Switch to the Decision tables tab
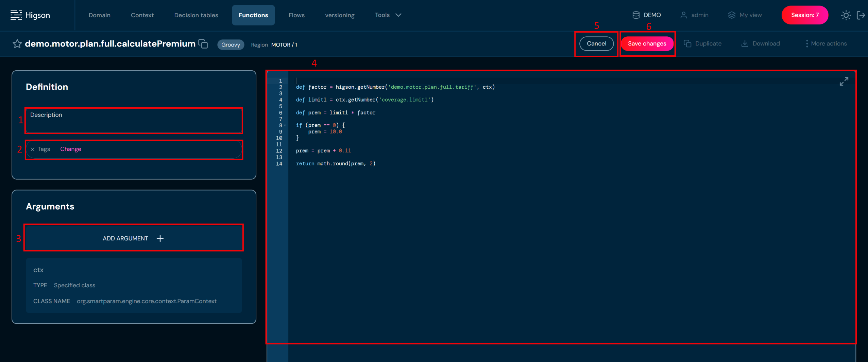Screen dimensions: 868x362 196,15
